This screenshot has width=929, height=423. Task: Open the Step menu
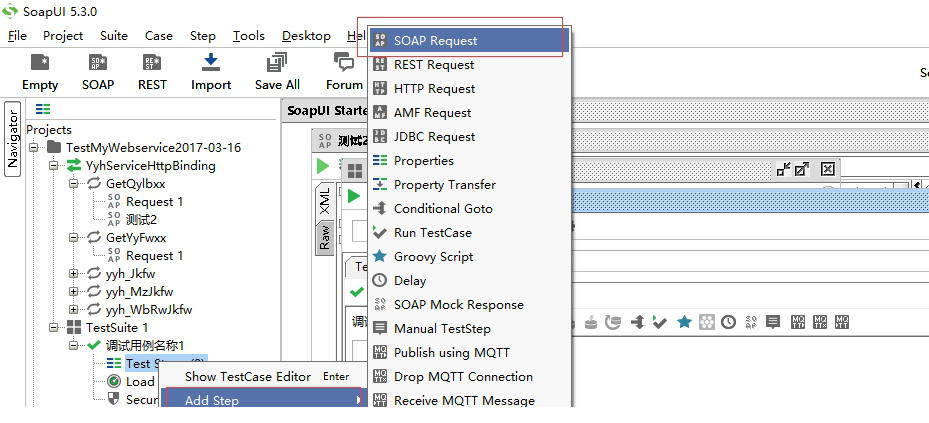click(203, 36)
